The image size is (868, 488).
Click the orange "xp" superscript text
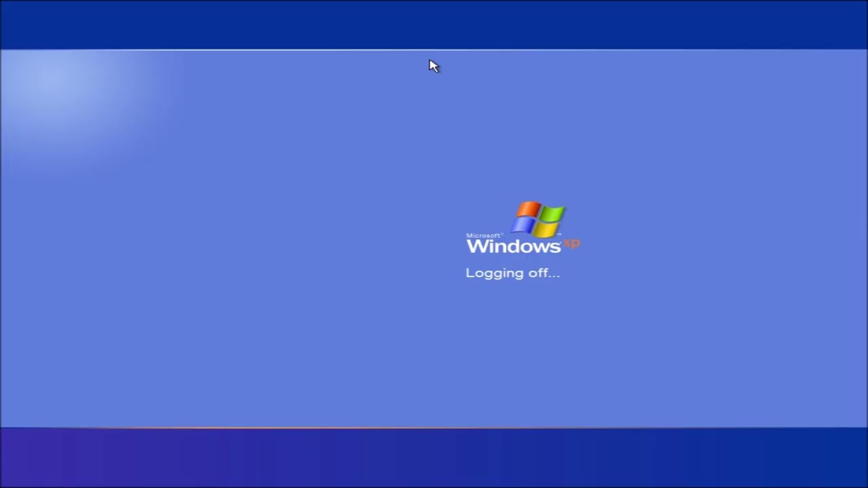pyautogui.click(x=572, y=243)
